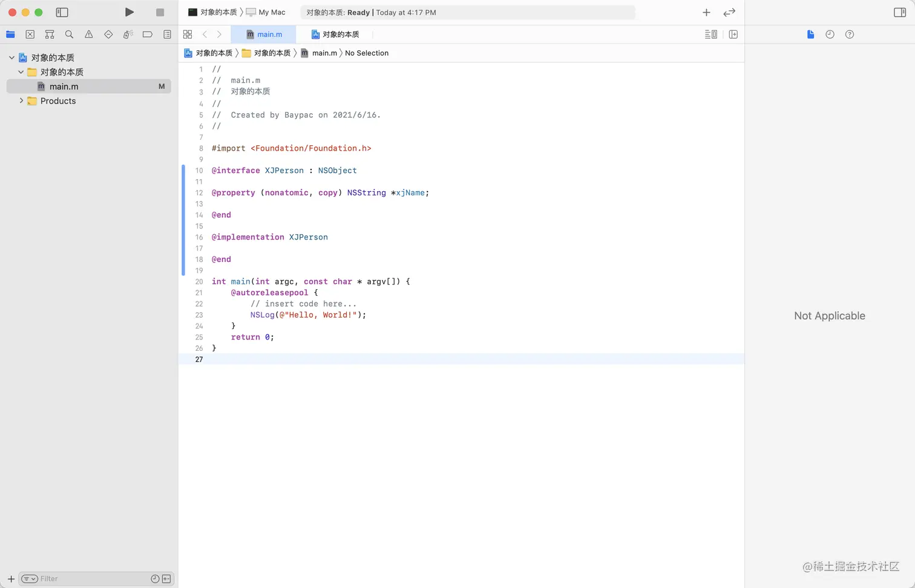Show the Quick Help inspector
915x588 pixels.
850,34
